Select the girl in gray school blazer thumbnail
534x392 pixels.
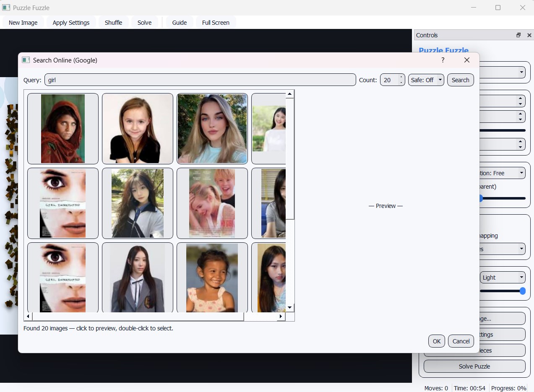(x=138, y=278)
